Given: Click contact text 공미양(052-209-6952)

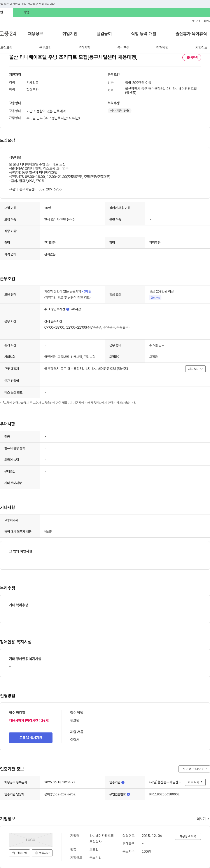Looking at the screenshot, I should click(60, 794).
